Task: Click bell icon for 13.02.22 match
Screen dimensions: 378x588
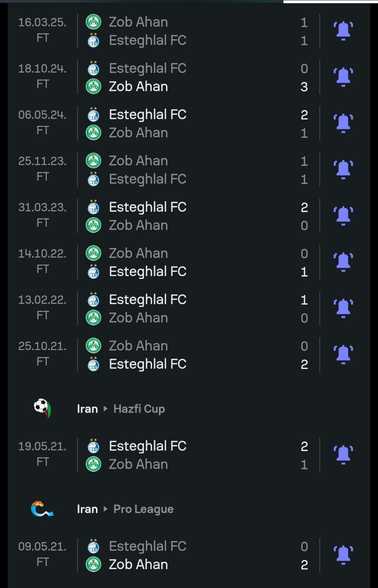Action: point(343,309)
